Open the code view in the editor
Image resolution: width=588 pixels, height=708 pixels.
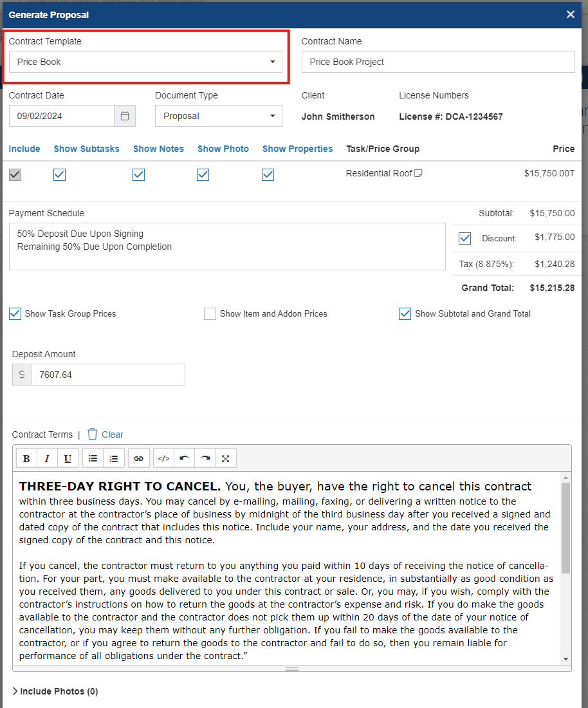tap(163, 458)
